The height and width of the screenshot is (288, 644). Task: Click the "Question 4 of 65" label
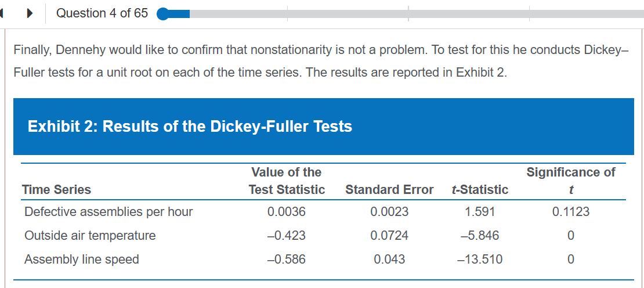tap(102, 13)
